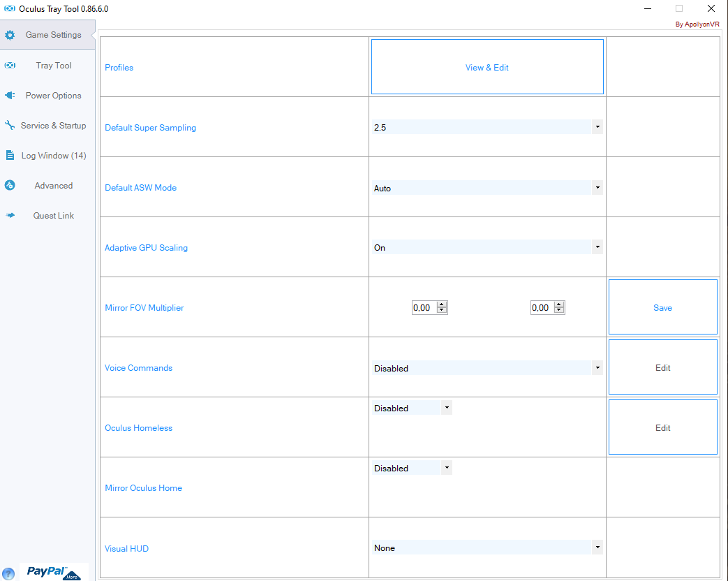The height and width of the screenshot is (581, 728).
Task: Increase the first Mirror FOV value
Action: [442, 304]
